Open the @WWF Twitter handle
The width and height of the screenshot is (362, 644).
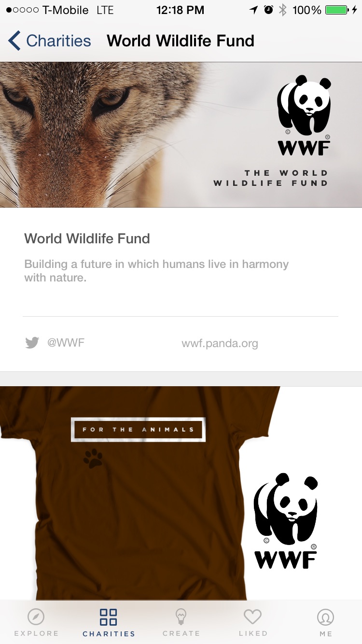[66, 343]
